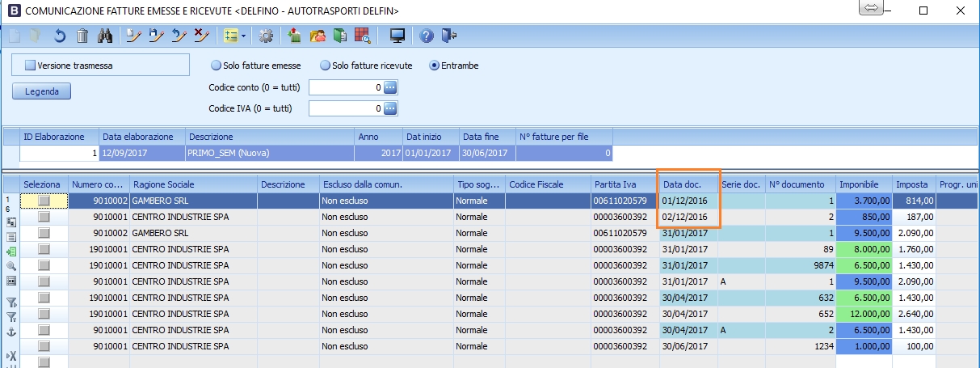Screen dimensions: 980x368
Task: Click the grid with magnifier toolbar icon
Action: pyautogui.click(x=363, y=36)
